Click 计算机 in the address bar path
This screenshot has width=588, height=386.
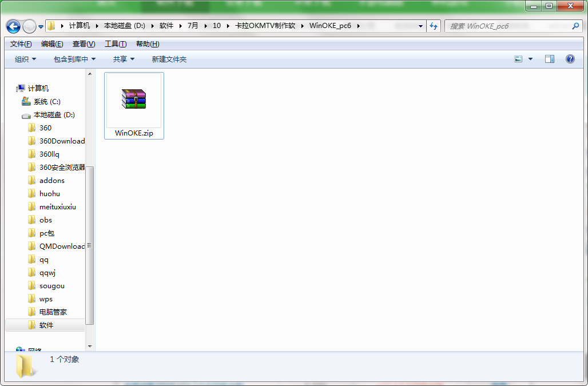tap(80, 26)
